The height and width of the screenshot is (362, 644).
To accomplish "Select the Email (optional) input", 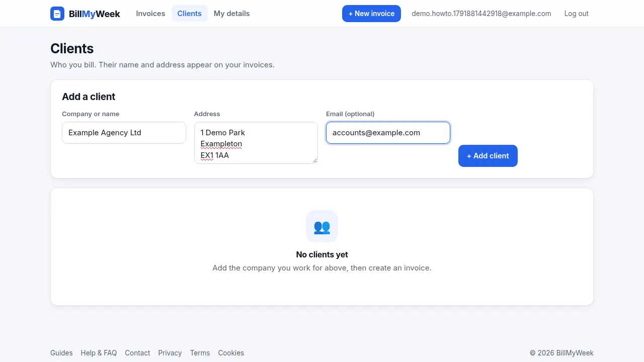I will pos(388,133).
